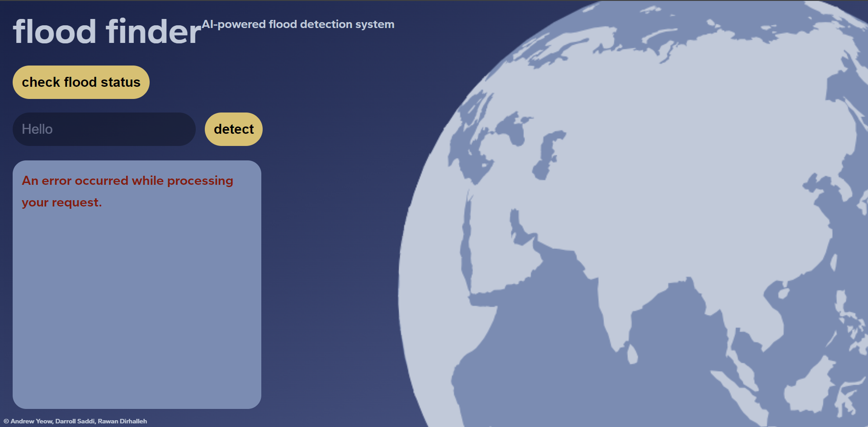Focus the input field showing 'Hello'
The height and width of the screenshot is (427, 868).
[x=104, y=129]
